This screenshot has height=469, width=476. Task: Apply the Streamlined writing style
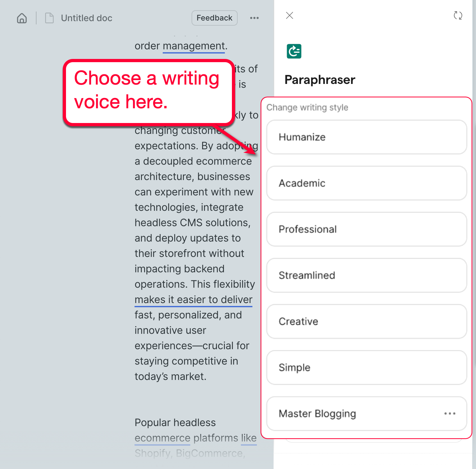(366, 275)
